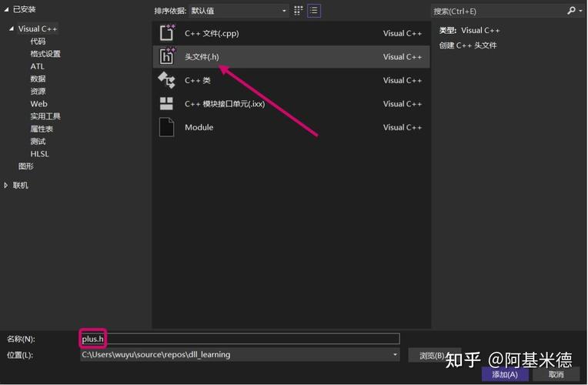The width and height of the screenshot is (588, 385).
Task: Click the 联机 tree label
Action: click(x=21, y=186)
